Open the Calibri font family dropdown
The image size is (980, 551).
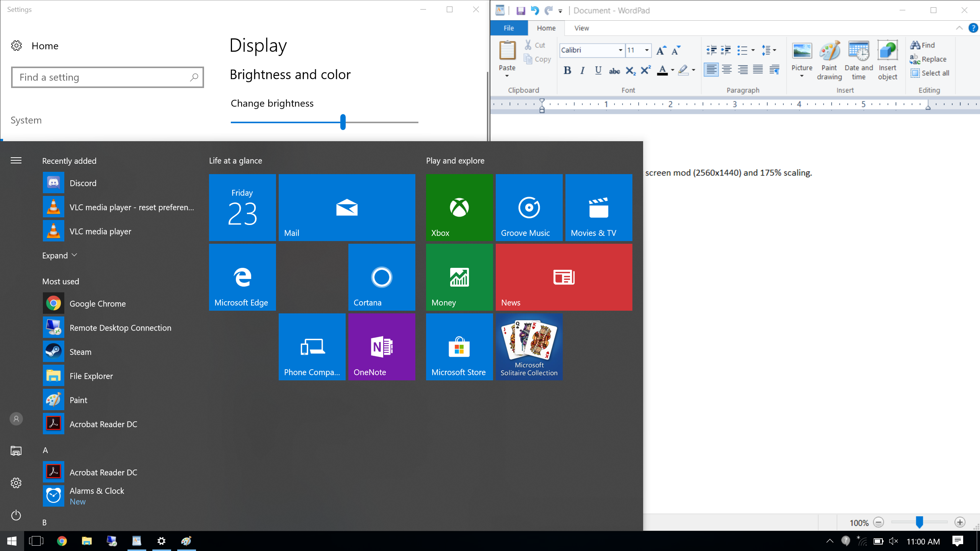point(620,50)
